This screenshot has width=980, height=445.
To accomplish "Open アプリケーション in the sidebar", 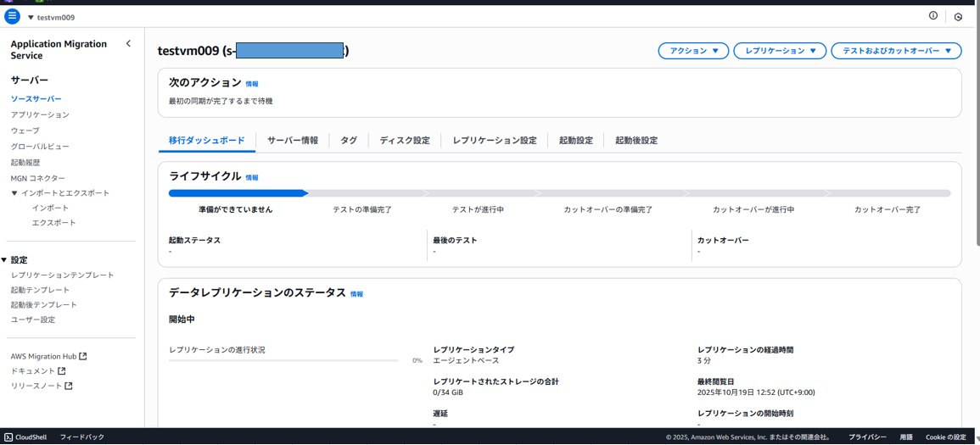I will click(40, 114).
